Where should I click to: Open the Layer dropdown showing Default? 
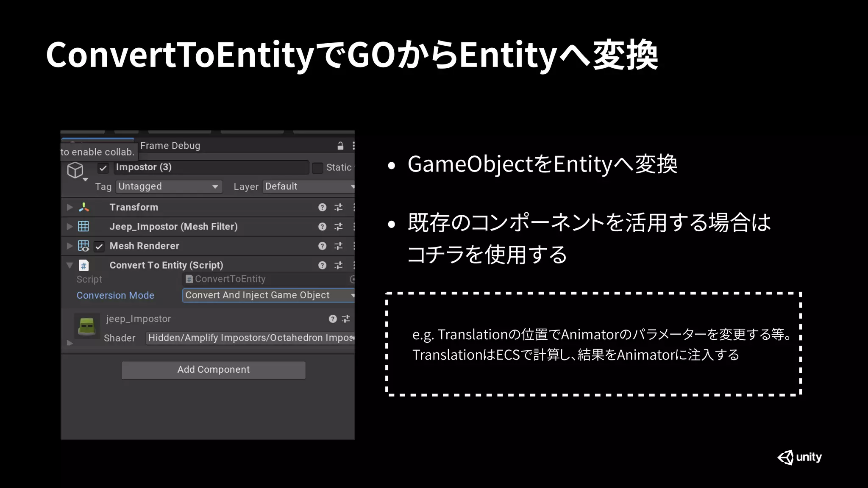pyautogui.click(x=309, y=186)
